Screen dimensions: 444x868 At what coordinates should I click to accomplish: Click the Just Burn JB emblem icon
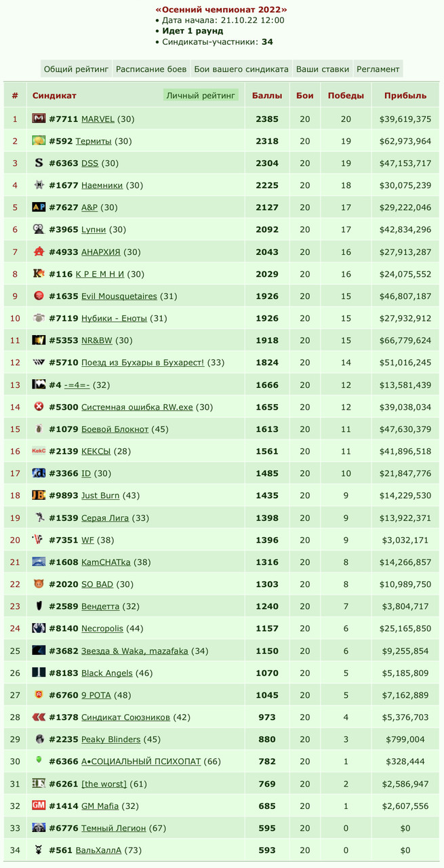click(x=39, y=495)
